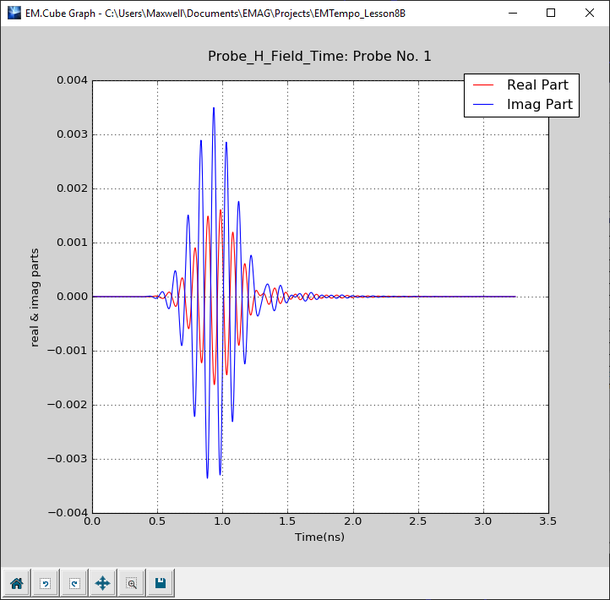Click the 2.0 tick on the x-axis

coord(353,522)
